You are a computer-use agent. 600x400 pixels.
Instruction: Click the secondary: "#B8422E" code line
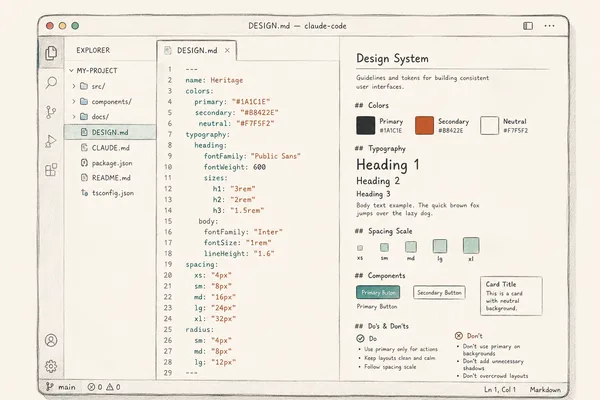pos(236,113)
